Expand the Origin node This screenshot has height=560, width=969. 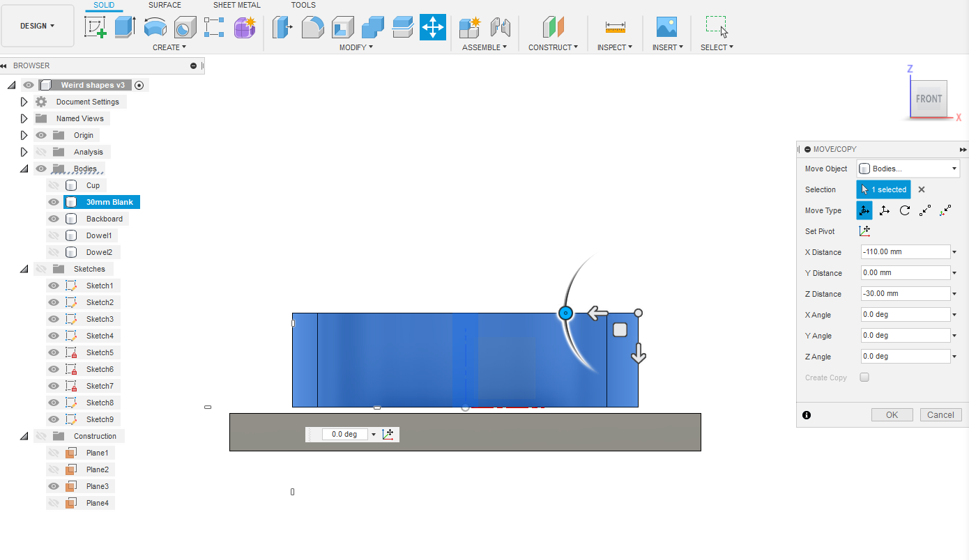[24, 135]
